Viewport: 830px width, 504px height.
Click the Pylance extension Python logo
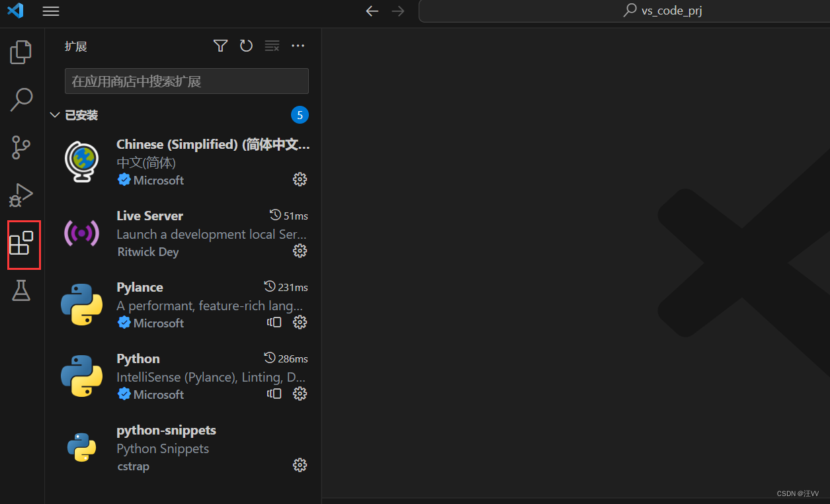(x=82, y=304)
